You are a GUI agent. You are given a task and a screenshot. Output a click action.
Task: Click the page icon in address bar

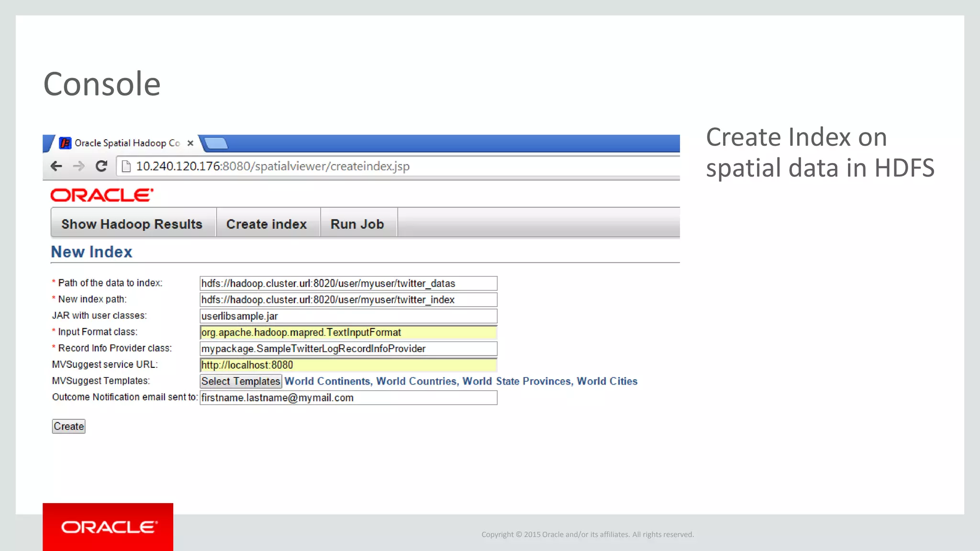(126, 166)
